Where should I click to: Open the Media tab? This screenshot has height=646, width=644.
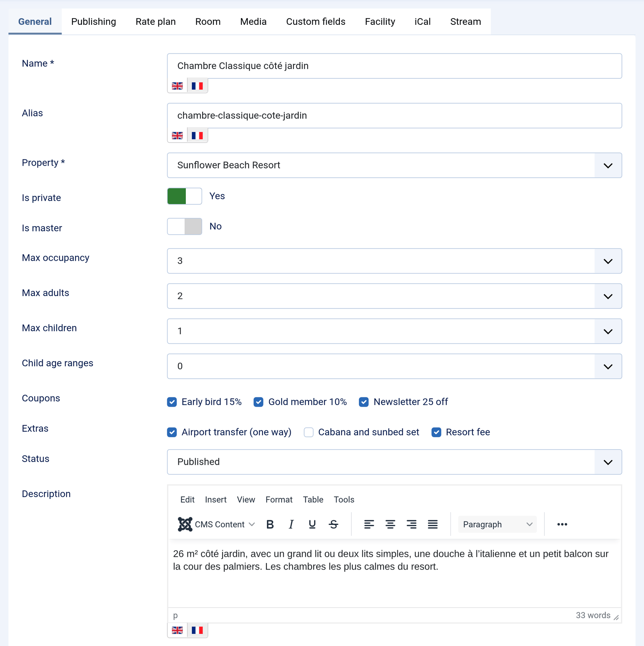click(x=253, y=22)
